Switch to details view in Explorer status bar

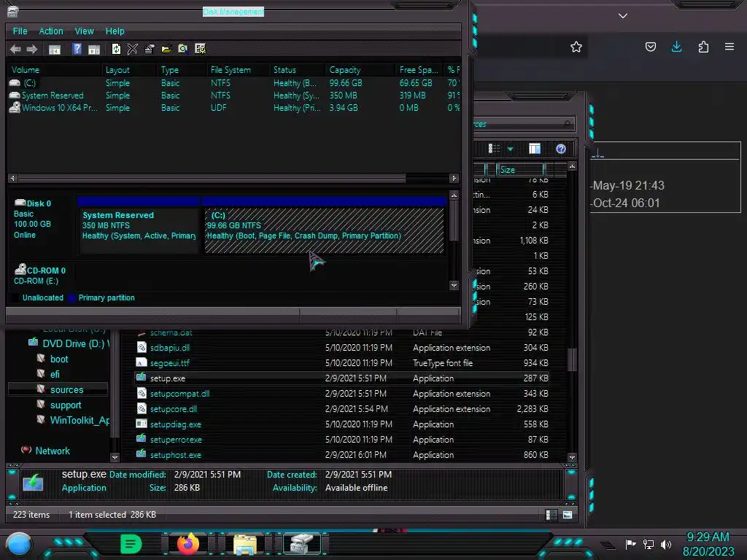point(551,515)
